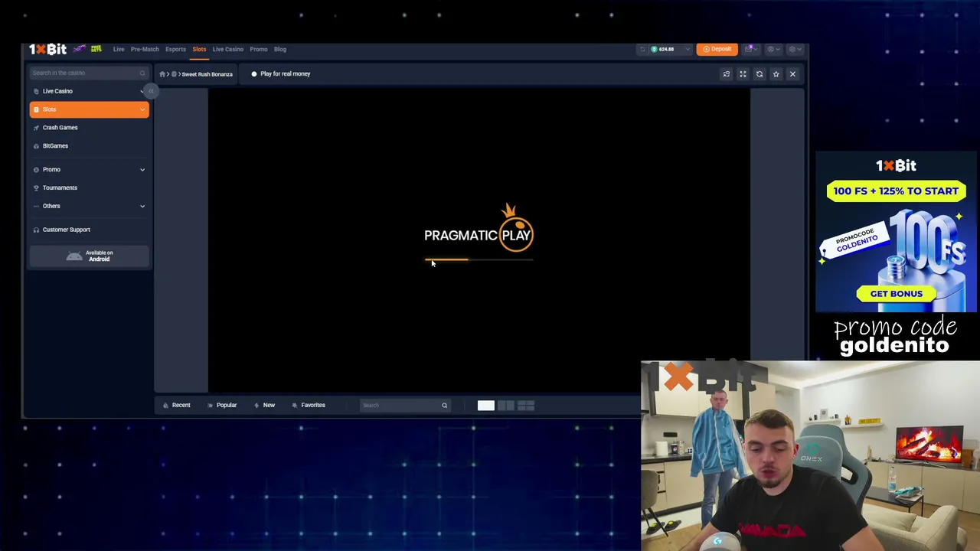
Task: Click the Sweet Rush Bonanza breadcrumb text
Action: pos(207,74)
